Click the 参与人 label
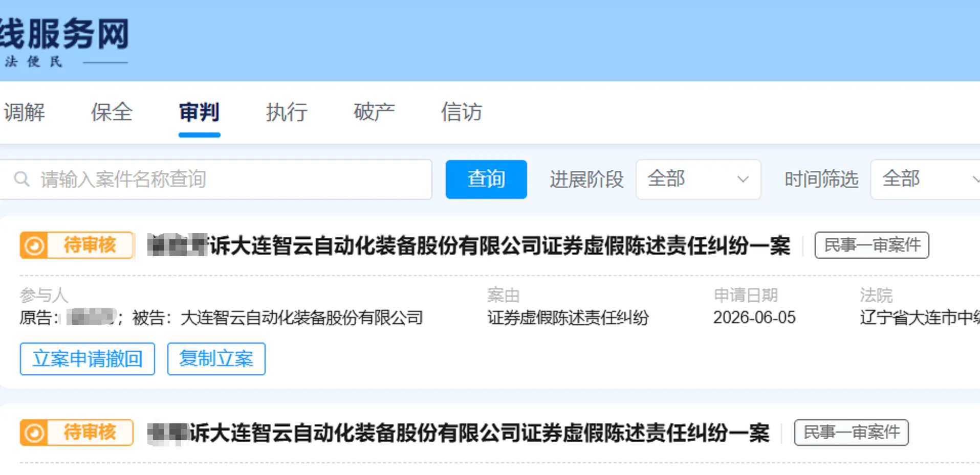 44,295
